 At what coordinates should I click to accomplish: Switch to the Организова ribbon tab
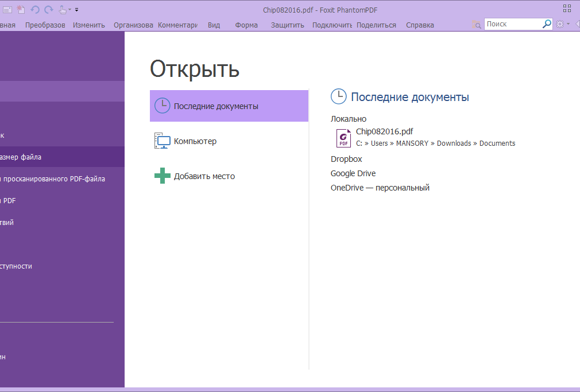[x=133, y=25]
